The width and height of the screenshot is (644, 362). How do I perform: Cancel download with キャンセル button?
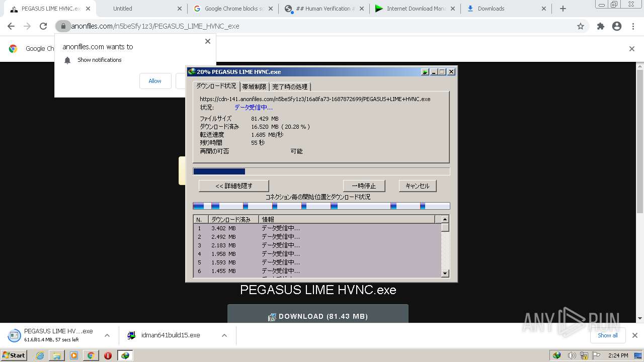tap(418, 186)
